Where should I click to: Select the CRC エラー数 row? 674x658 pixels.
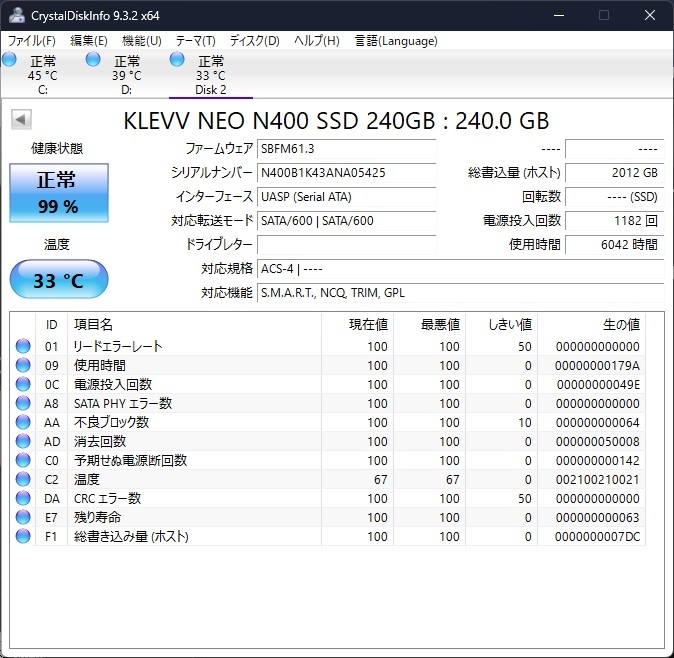click(x=328, y=498)
